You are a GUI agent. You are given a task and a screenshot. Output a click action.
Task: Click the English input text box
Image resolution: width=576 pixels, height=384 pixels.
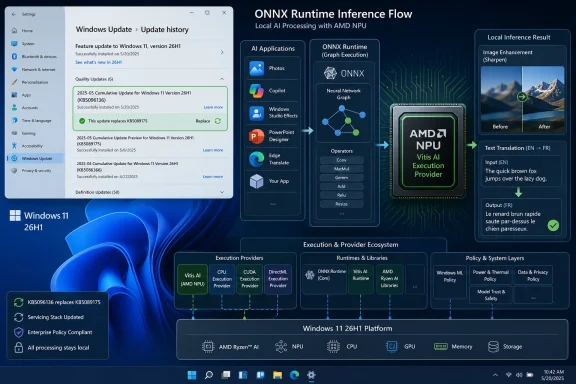click(521, 171)
